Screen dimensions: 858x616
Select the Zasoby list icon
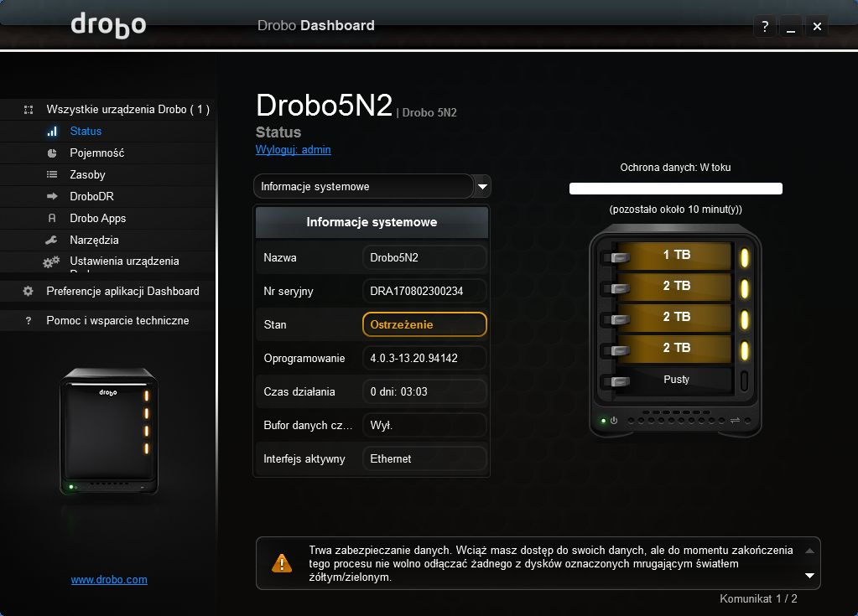pyautogui.click(x=52, y=174)
